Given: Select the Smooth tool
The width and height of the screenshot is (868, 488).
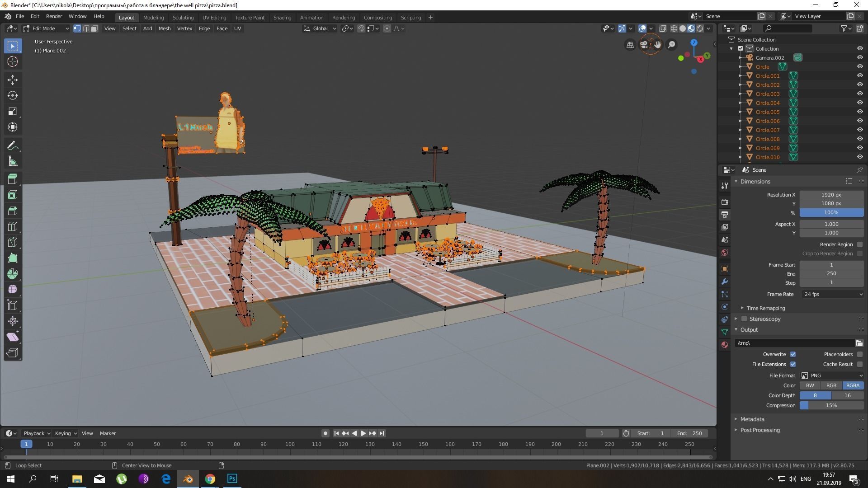Looking at the screenshot, I should click(13, 289).
